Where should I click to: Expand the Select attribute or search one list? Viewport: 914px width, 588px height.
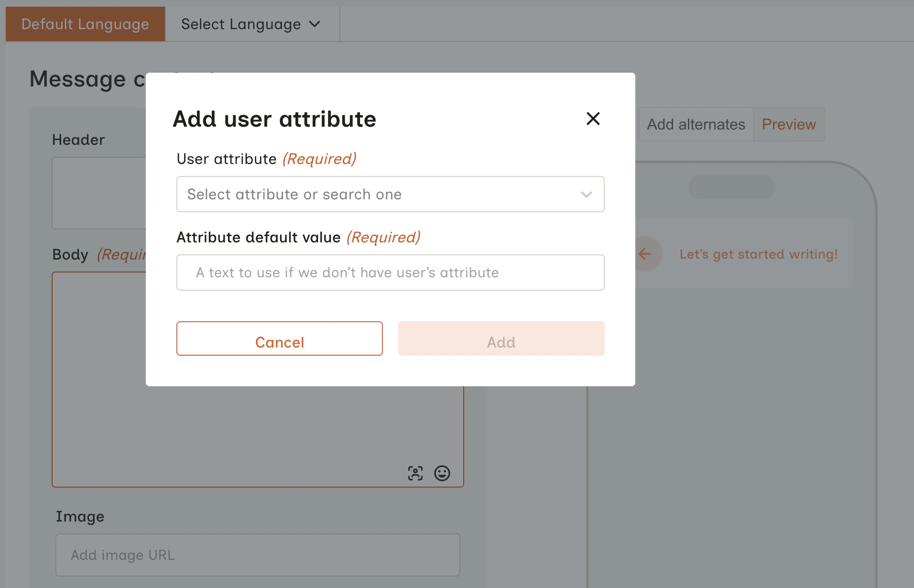[390, 194]
